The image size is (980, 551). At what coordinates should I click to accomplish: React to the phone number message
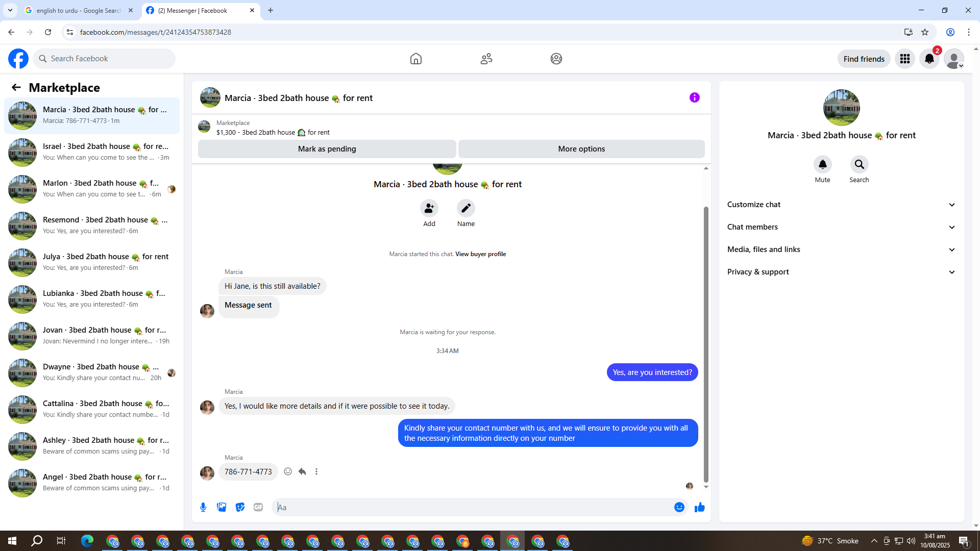[288, 471]
